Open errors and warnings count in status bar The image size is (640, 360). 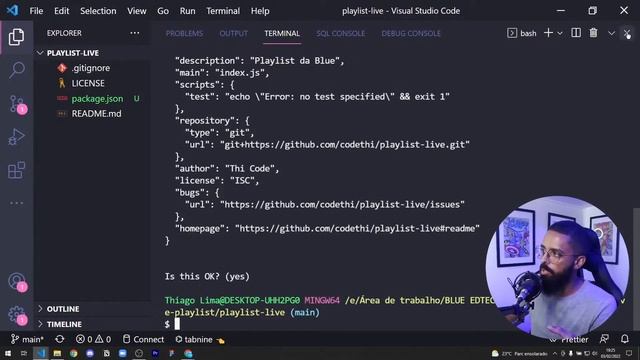(x=93, y=339)
